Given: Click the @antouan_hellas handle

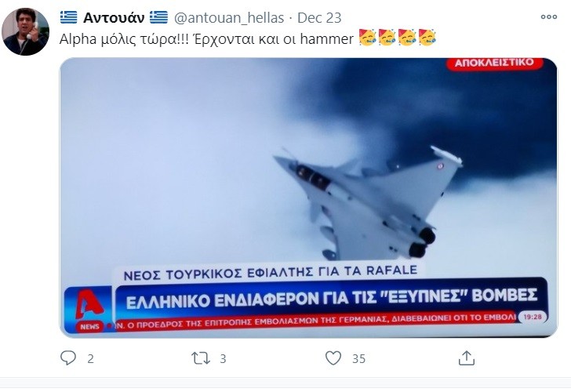Looking at the screenshot, I should point(229,18).
